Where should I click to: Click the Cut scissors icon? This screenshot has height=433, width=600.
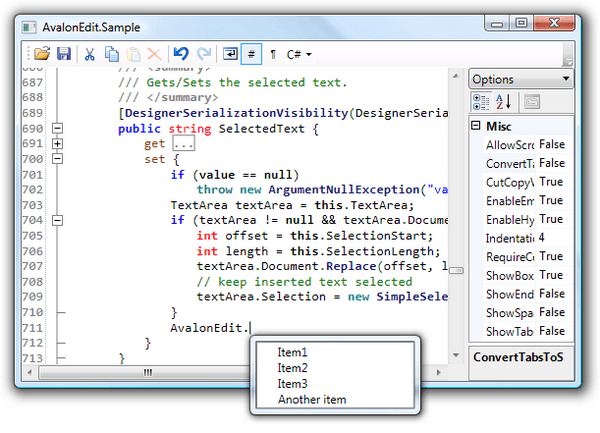[90, 53]
